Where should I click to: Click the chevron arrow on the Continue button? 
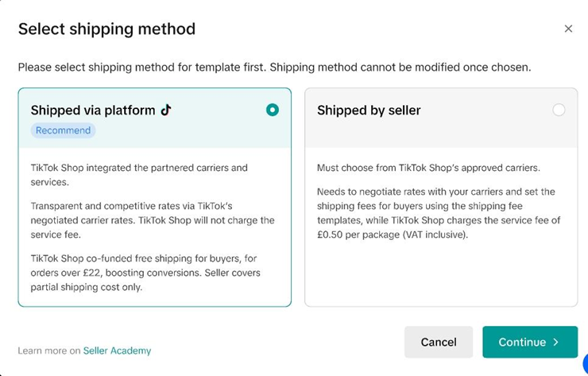(555, 342)
